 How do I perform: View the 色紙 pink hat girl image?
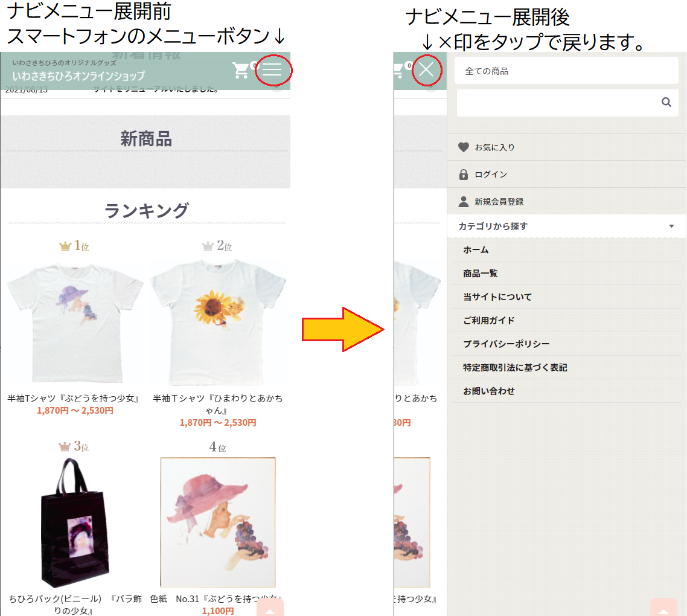[218, 522]
